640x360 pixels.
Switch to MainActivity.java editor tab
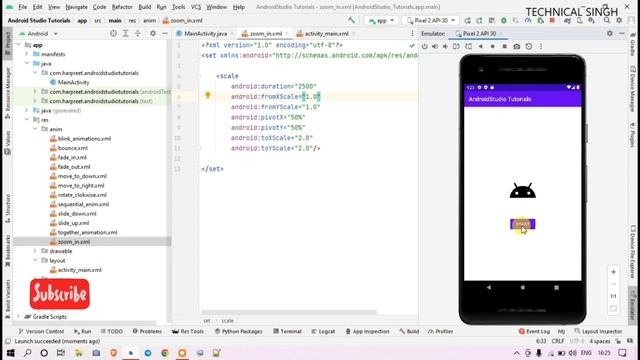(x=205, y=33)
